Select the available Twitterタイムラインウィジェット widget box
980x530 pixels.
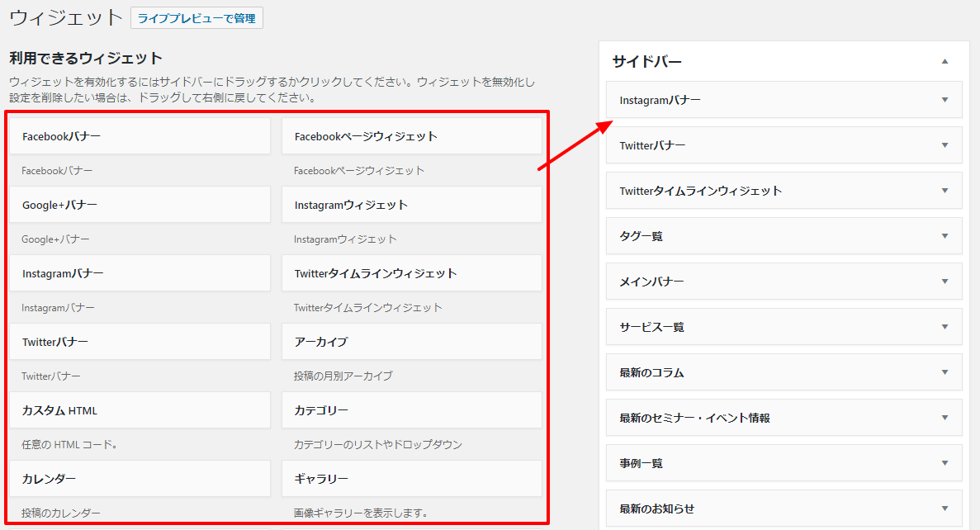click(412, 273)
